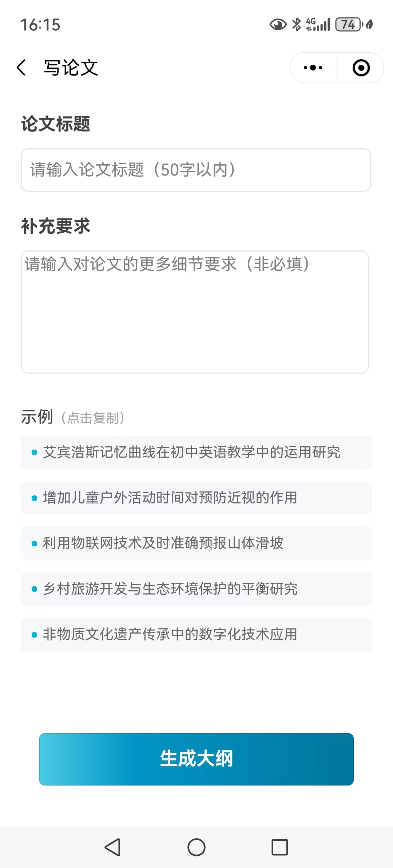
Task: Tap the back arrow icon
Action: click(22, 68)
